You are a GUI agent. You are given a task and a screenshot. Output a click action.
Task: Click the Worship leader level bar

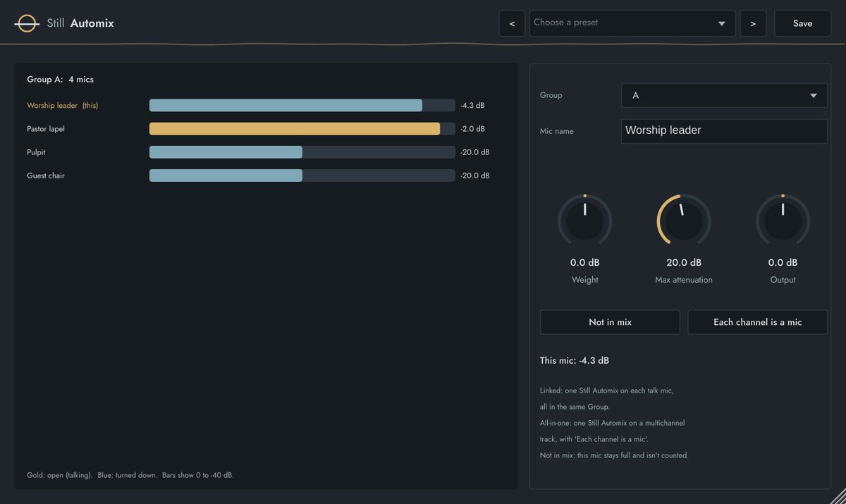[302, 106]
